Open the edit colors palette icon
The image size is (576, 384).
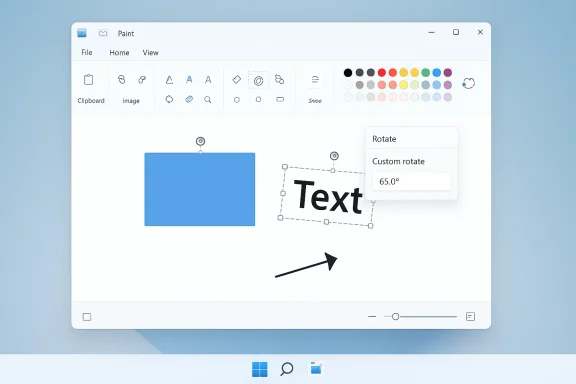[468, 83]
